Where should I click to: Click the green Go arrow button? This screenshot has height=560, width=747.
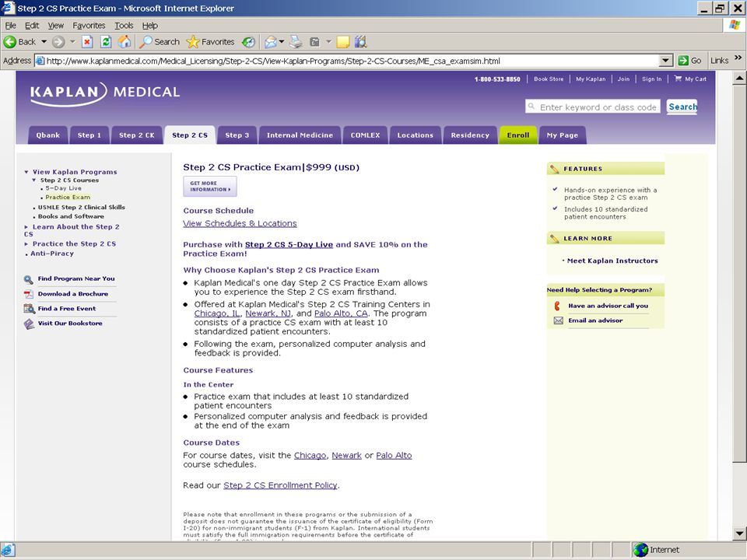coord(689,61)
